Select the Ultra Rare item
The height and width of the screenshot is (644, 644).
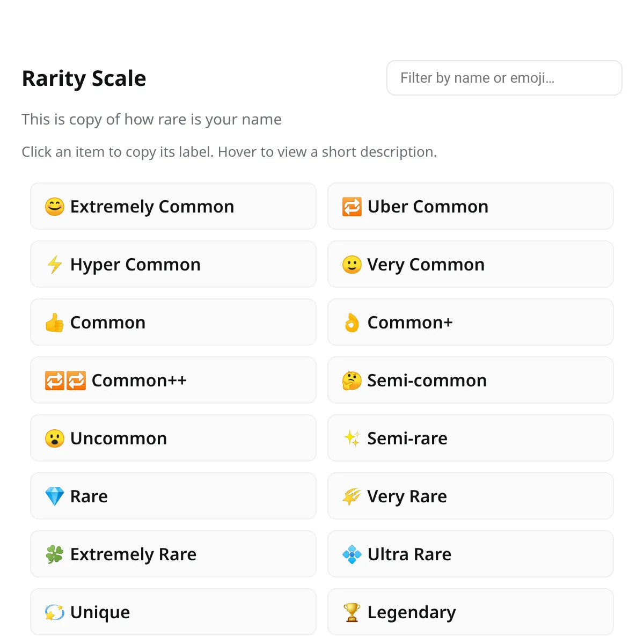471,554
